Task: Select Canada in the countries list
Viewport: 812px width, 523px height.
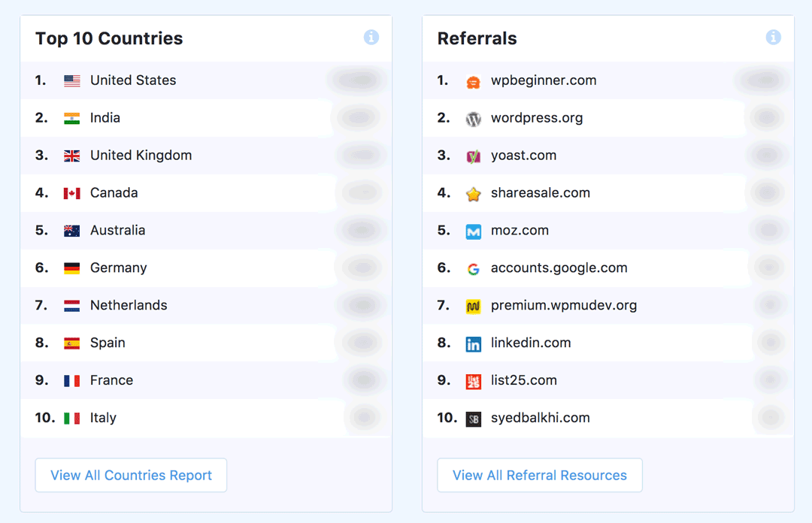Action: [x=114, y=192]
